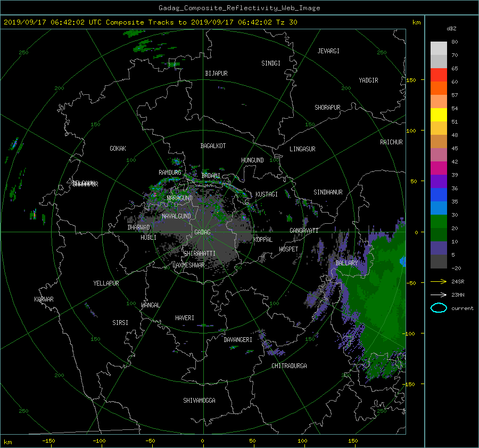The width and height of the screenshot is (479, 448).
Task: Click the HAVERI city label
Action: pyautogui.click(x=185, y=318)
